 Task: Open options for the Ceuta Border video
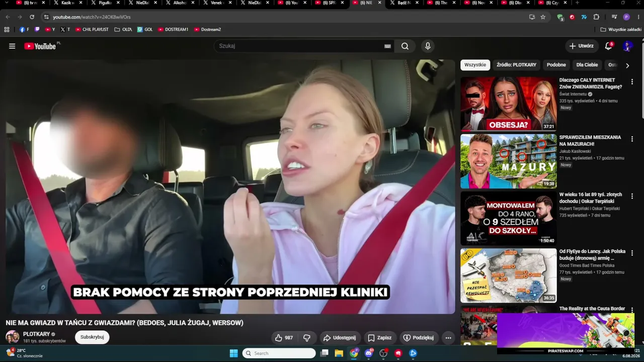[x=632, y=310]
